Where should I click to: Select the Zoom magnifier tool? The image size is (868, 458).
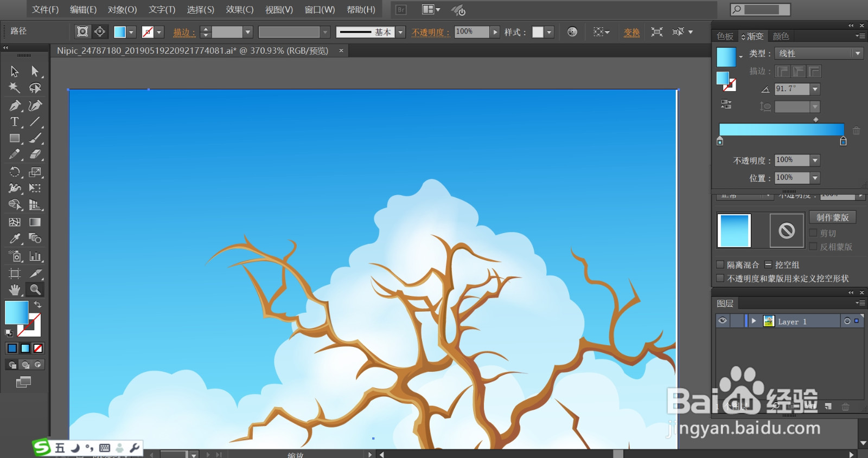click(x=35, y=289)
